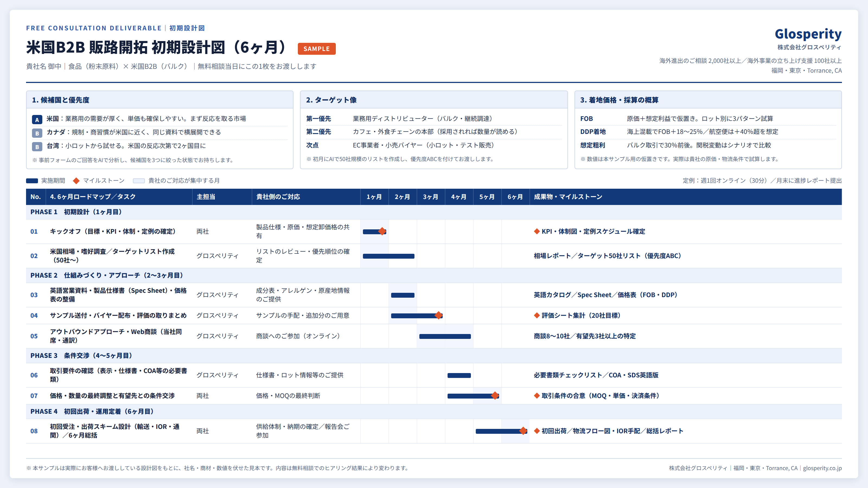
Task: Click the Glosperity logo
Action: point(808,34)
